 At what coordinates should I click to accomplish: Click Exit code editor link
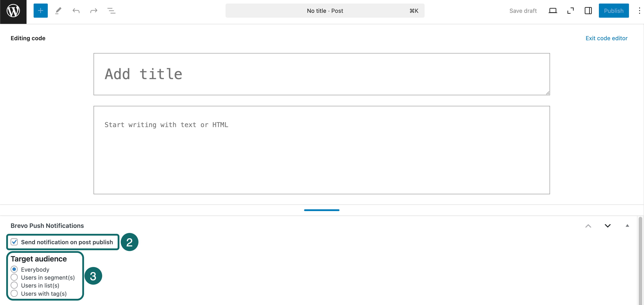(x=606, y=38)
